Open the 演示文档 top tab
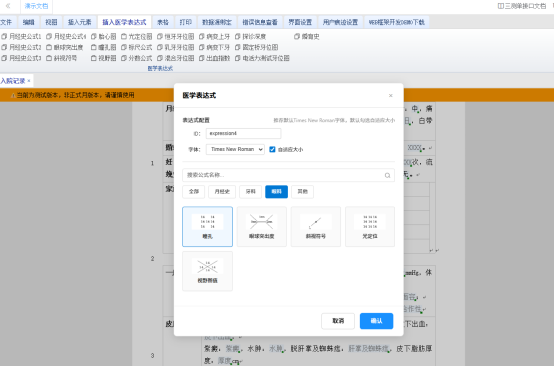Viewport: 554px width, 366px height. (36, 6)
